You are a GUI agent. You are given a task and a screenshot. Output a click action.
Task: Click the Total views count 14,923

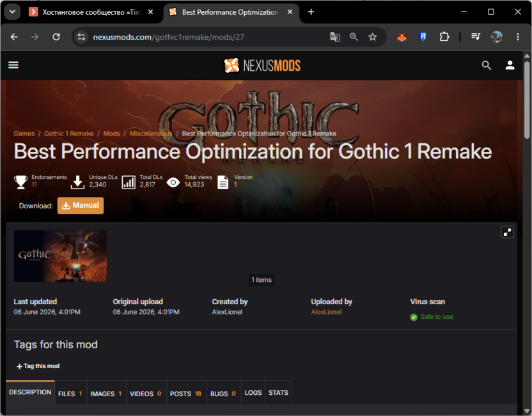tap(194, 185)
